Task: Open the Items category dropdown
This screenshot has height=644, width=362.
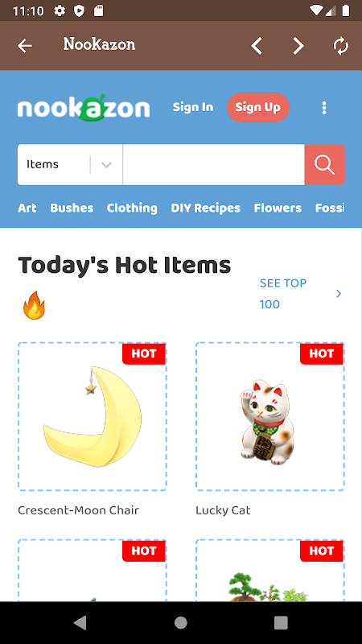Action: 70,164
